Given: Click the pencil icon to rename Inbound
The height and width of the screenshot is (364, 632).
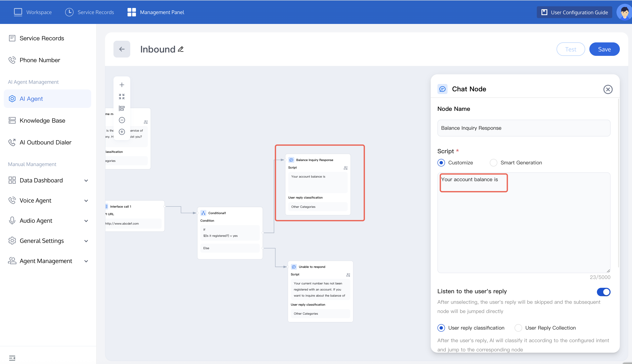Looking at the screenshot, I should [181, 49].
